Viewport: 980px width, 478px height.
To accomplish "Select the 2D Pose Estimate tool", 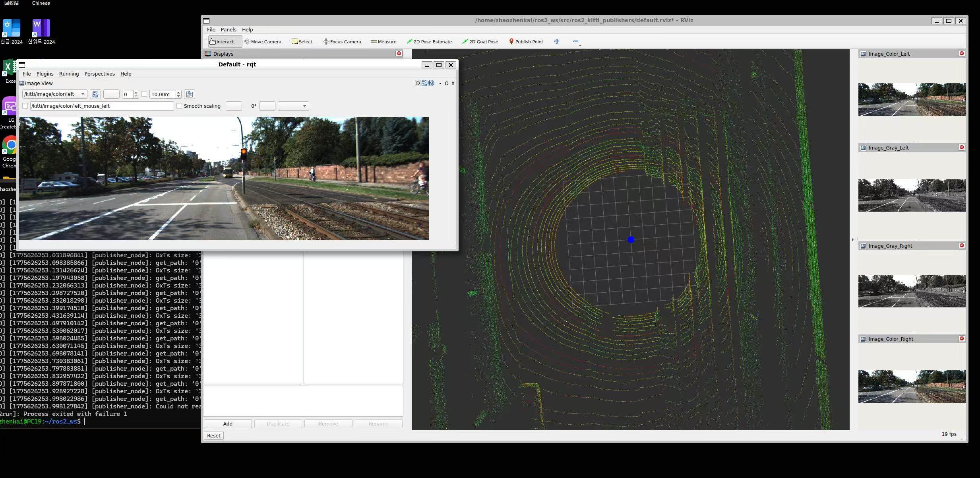I will [429, 41].
